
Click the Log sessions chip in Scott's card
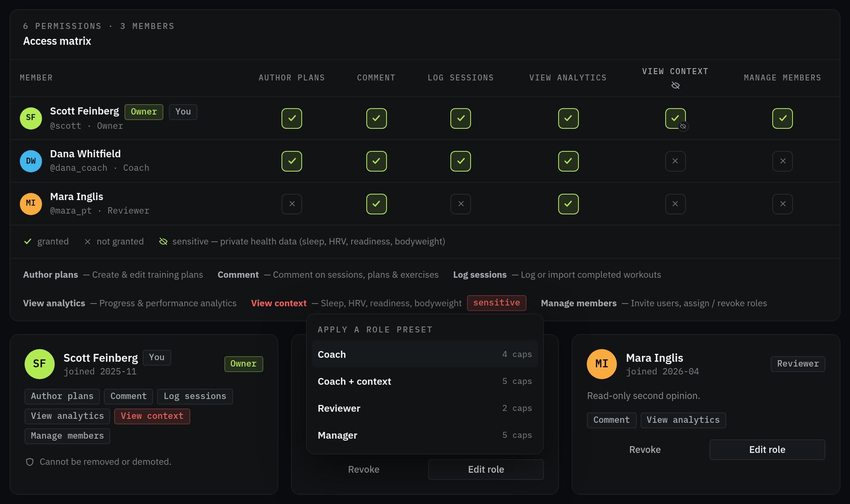click(195, 396)
